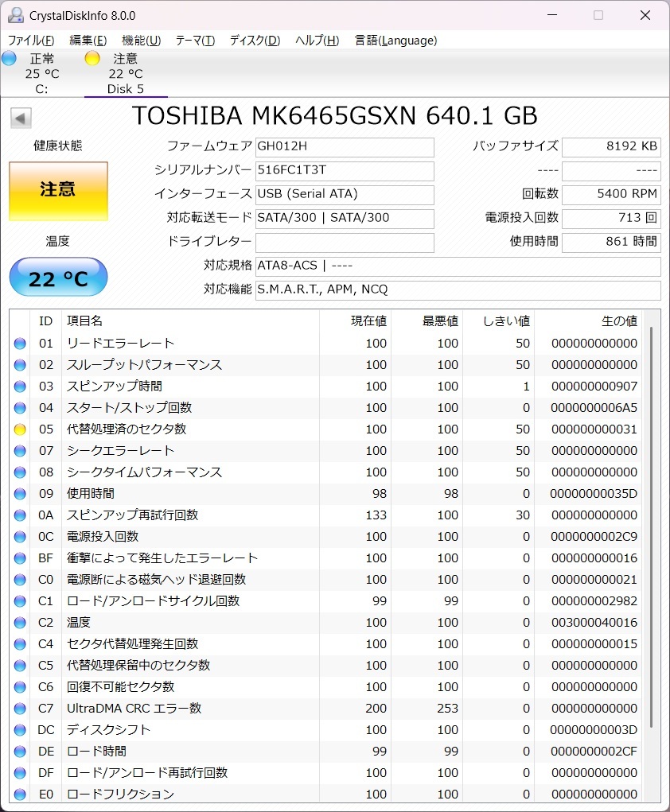Click status dot for ID 03 row
This screenshot has height=812, width=670.
(20, 387)
